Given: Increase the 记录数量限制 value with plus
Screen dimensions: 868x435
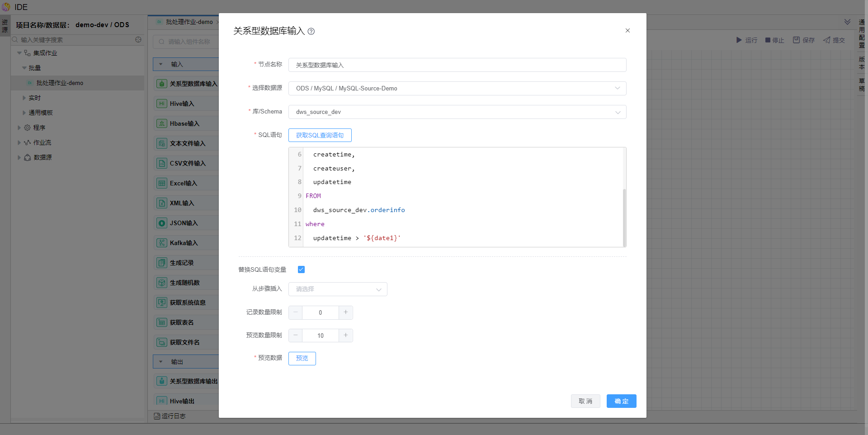Looking at the screenshot, I should (x=345, y=312).
